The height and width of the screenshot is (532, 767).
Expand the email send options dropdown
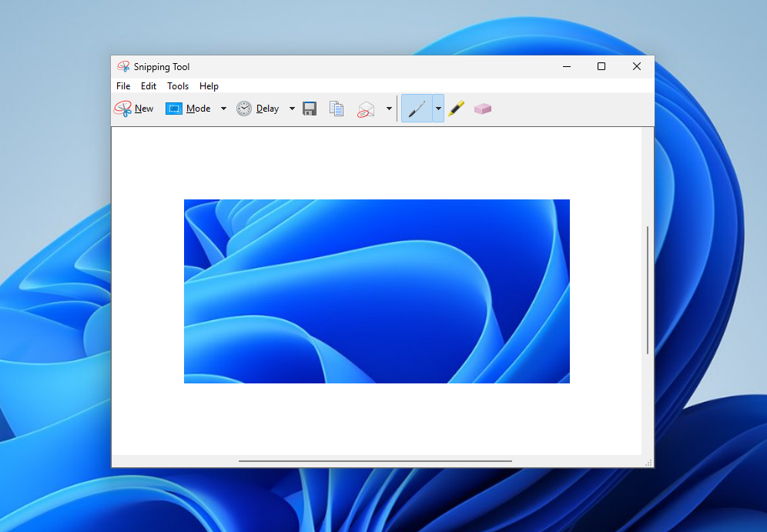click(389, 108)
